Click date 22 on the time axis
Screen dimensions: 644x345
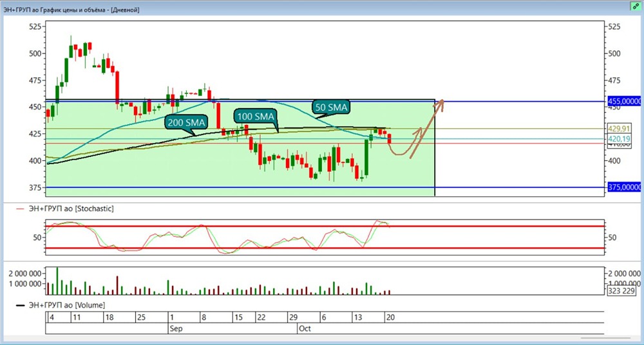click(x=261, y=318)
